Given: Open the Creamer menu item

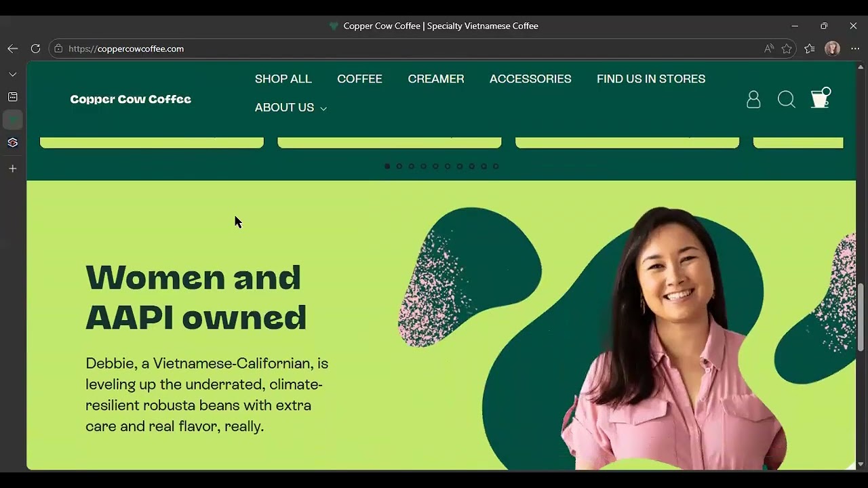Looking at the screenshot, I should coord(436,79).
